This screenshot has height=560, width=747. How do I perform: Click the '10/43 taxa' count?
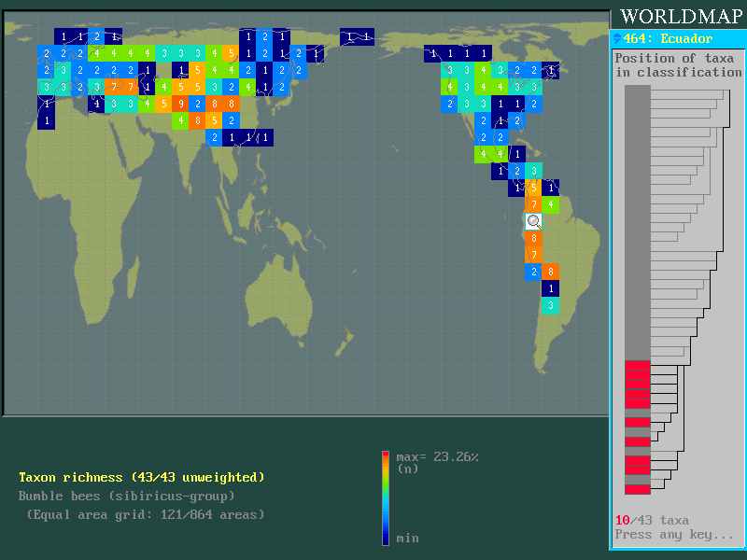651,521
